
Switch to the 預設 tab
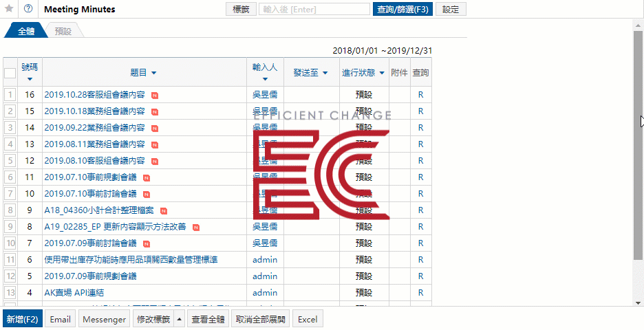pos(63,31)
